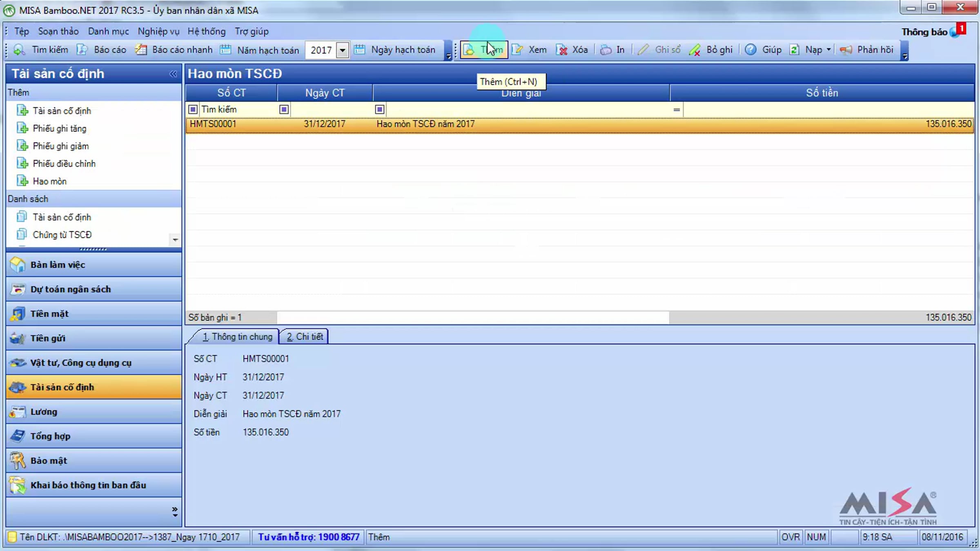This screenshot has height=551, width=980.
Task: Click the Năm hạch toán calendar icon
Action: pyautogui.click(x=225, y=50)
